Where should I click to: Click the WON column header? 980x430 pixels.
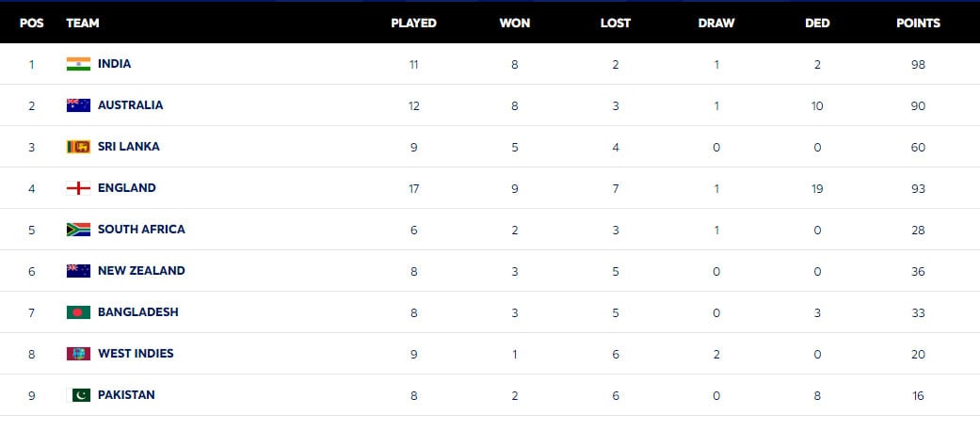(x=514, y=24)
